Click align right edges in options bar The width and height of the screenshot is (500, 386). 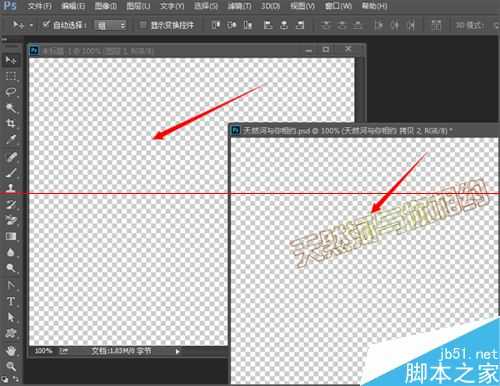point(300,25)
